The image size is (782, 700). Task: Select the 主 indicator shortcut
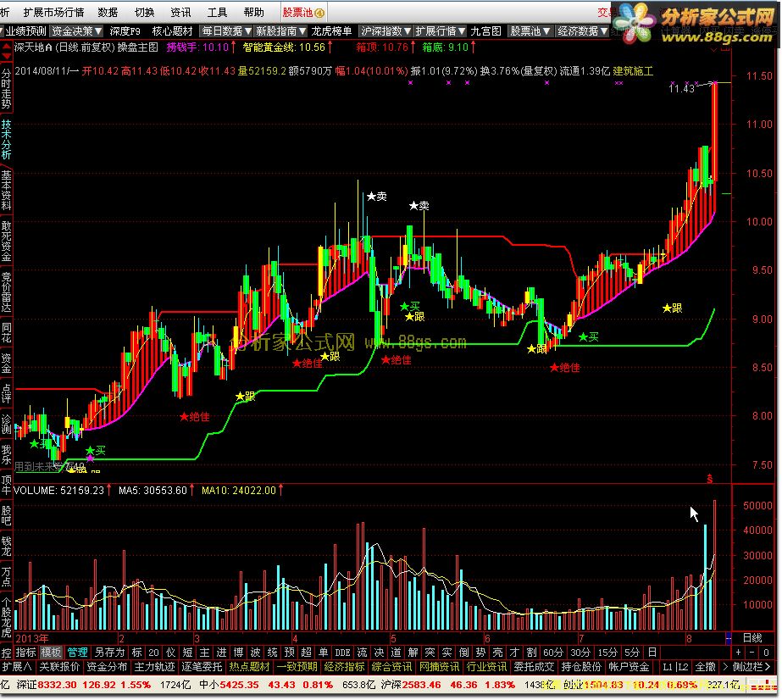click(204, 653)
